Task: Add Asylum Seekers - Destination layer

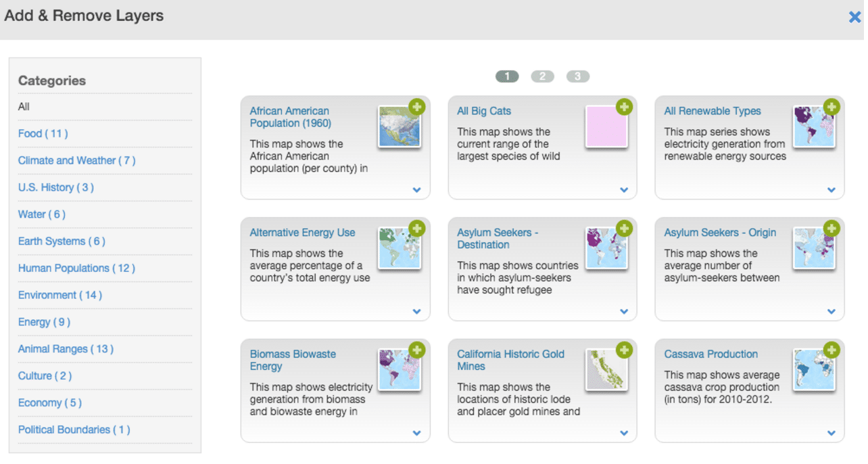Action: 624,229
